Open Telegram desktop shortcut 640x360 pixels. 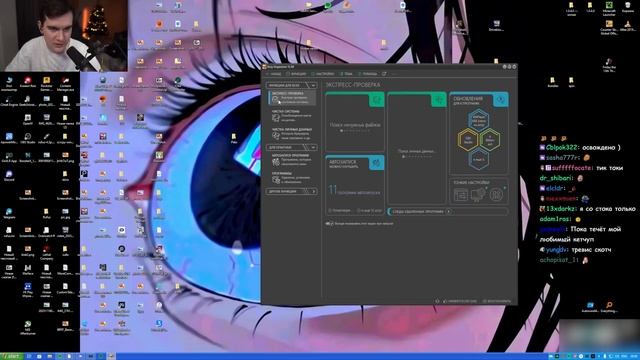click(9, 213)
